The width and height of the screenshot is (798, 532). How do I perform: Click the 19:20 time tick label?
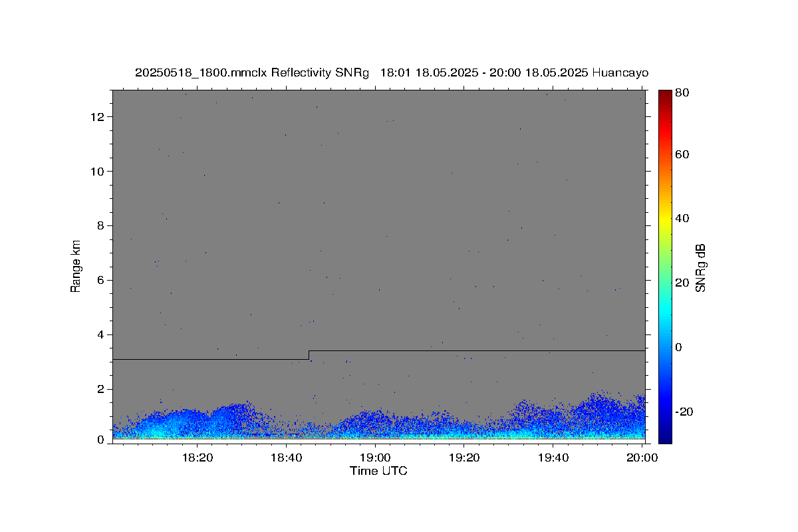pyautogui.click(x=464, y=458)
